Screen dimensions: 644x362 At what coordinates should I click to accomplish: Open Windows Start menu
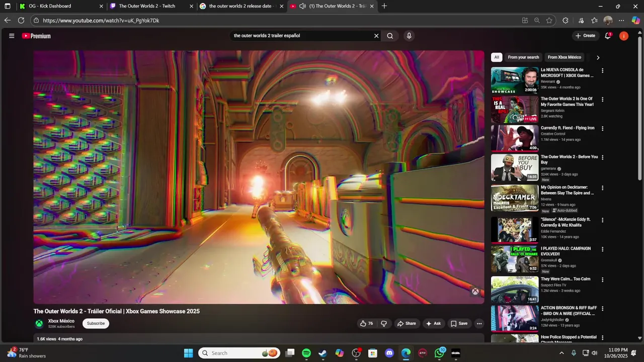188,353
